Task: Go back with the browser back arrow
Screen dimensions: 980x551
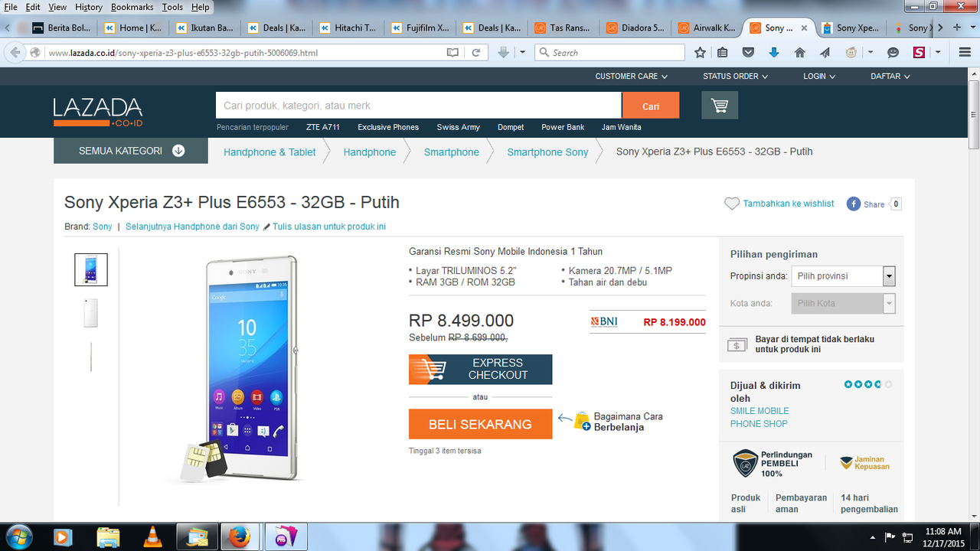Action: click(15, 53)
